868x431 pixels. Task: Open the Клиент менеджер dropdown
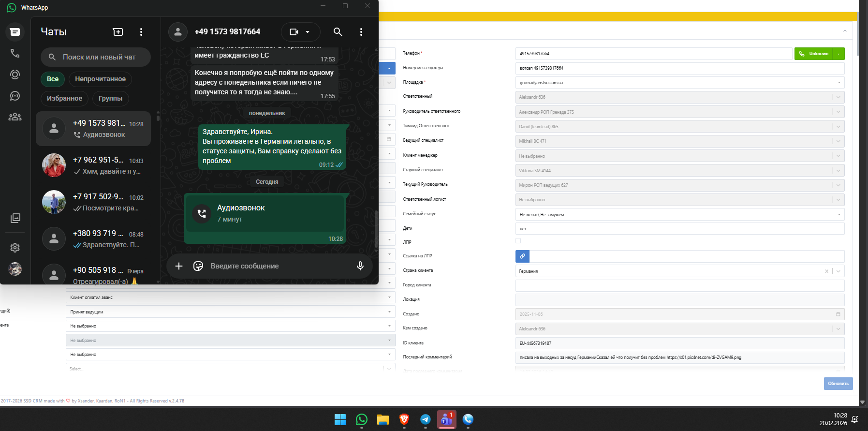[x=680, y=156]
